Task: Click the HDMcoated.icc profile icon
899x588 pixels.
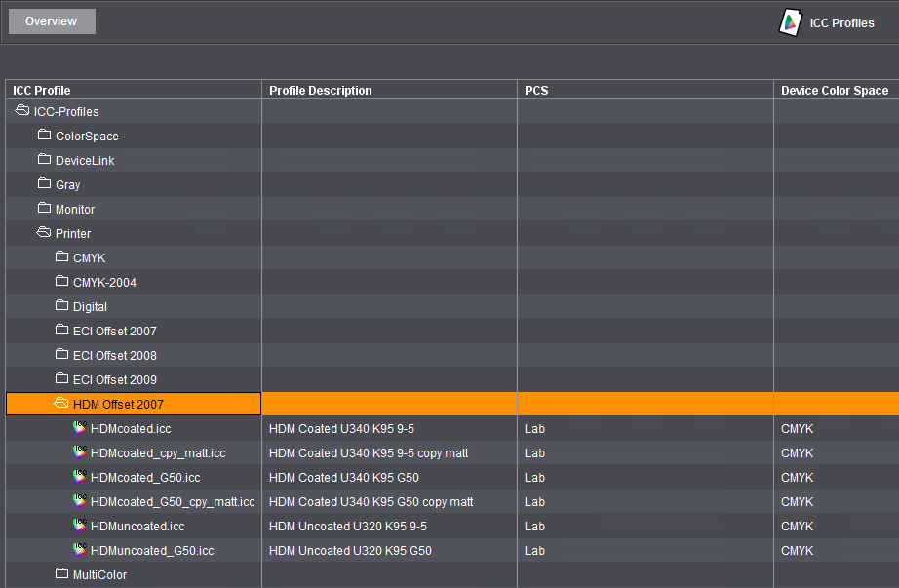Action: (80, 427)
